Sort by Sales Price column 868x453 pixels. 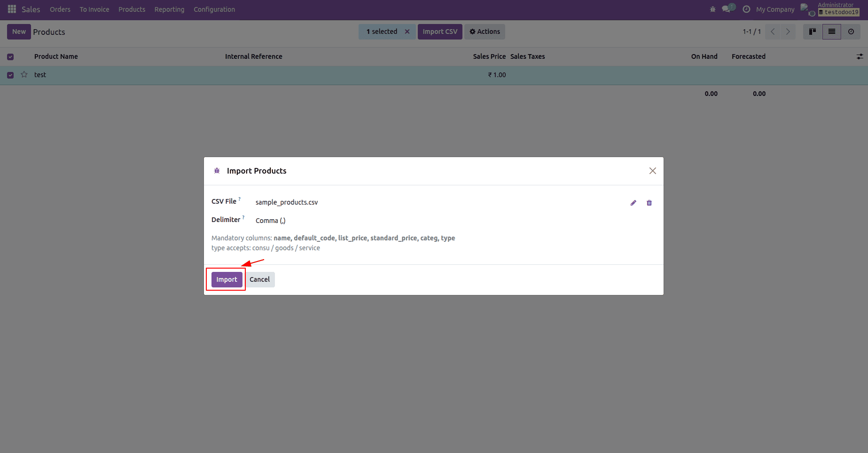(x=489, y=56)
